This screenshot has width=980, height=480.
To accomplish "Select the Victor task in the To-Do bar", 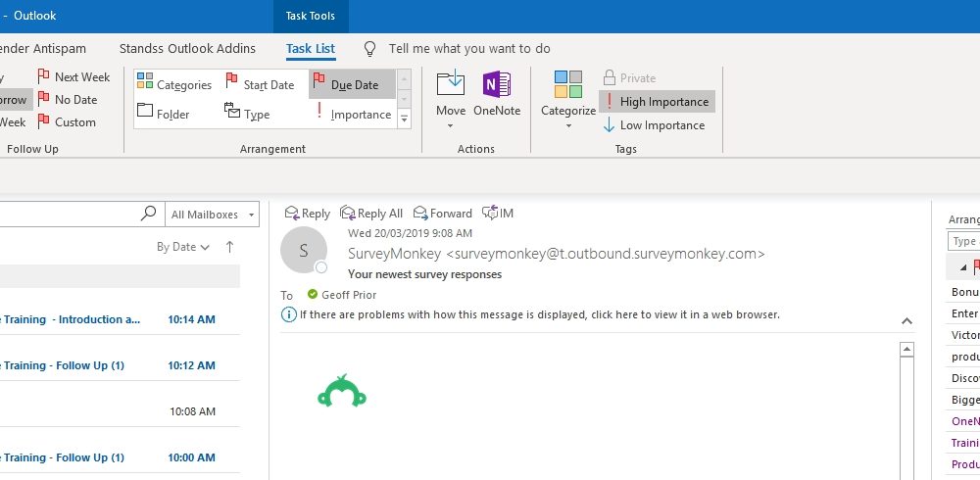I will click(x=963, y=335).
